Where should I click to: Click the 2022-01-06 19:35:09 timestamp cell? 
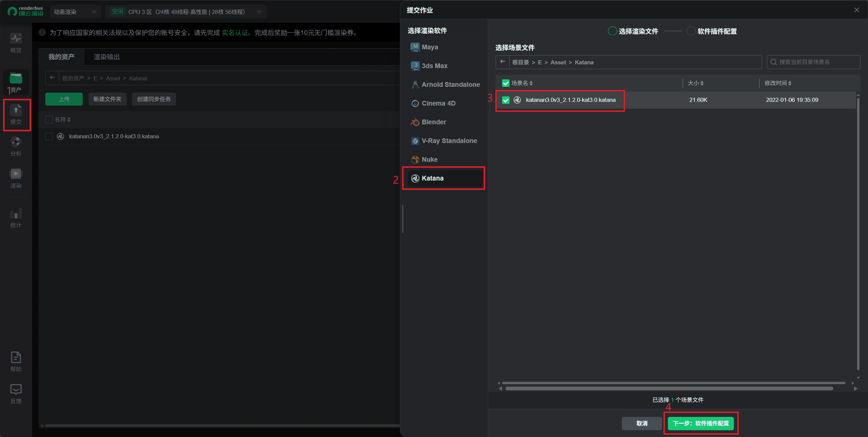792,100
